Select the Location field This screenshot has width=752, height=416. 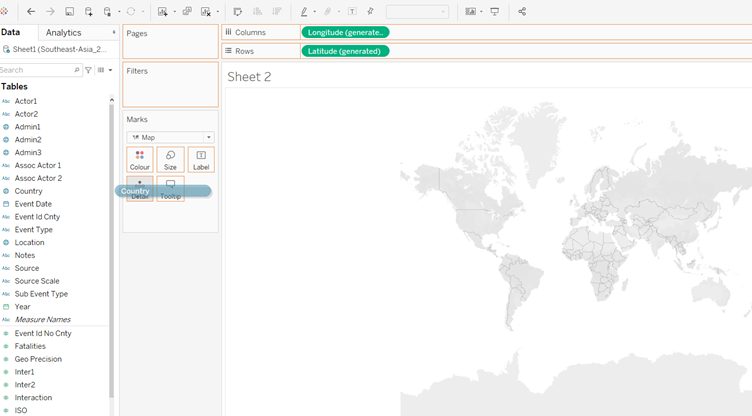click(29, 243)
